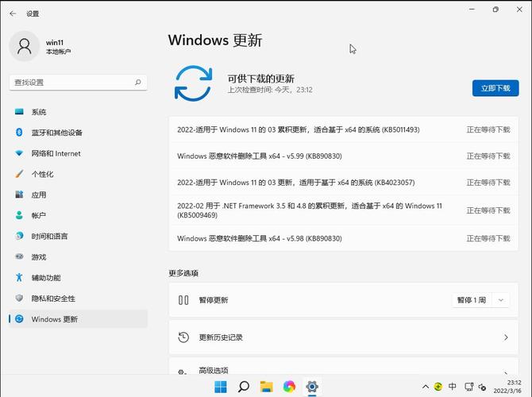Image resolution: width=532 pixels, height=397 pixels.
Task: Open the network tray icon
Action: [x=469, y=387]
